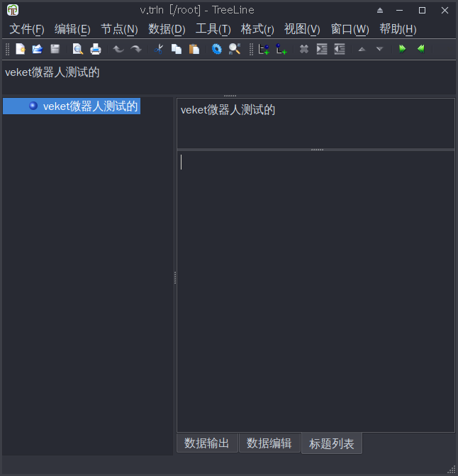The width and height of the screenshot is (458, 476).
Task: Click the TreeLine app icon in the title bar
Action: pos(13,10)
